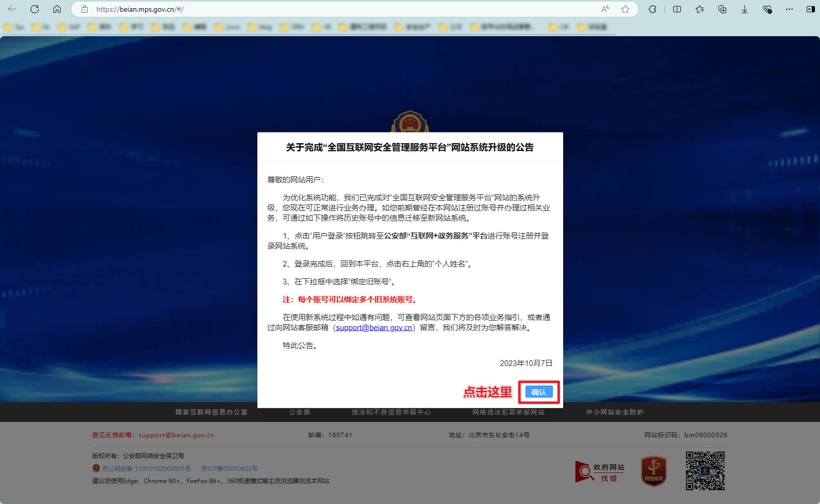
Task: Click the closing line 特此公告
Action: [x=301, y=346]
